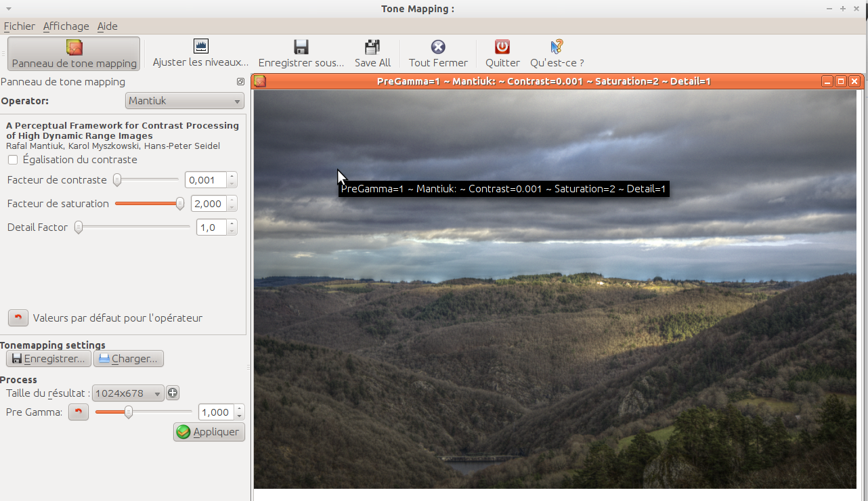This screenshot has height=501, width=868.
Task: Click the Detail Factor field 1,0
Action: tap(211, 227)
